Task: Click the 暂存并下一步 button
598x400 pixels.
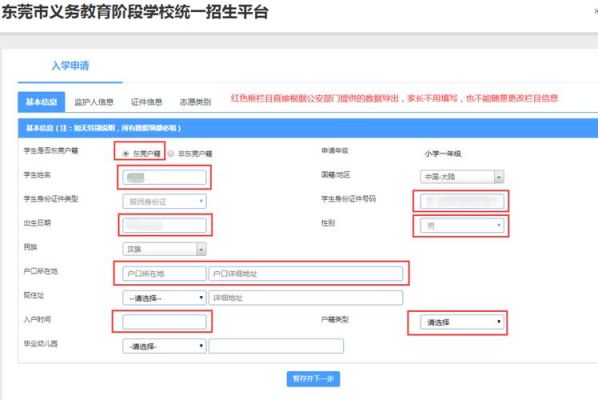Action: [x=313, y=379]
